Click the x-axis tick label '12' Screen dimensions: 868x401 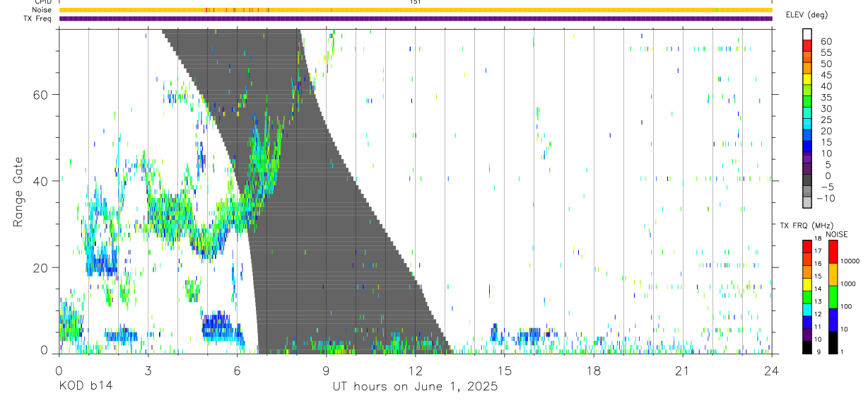tap(415, 370)
